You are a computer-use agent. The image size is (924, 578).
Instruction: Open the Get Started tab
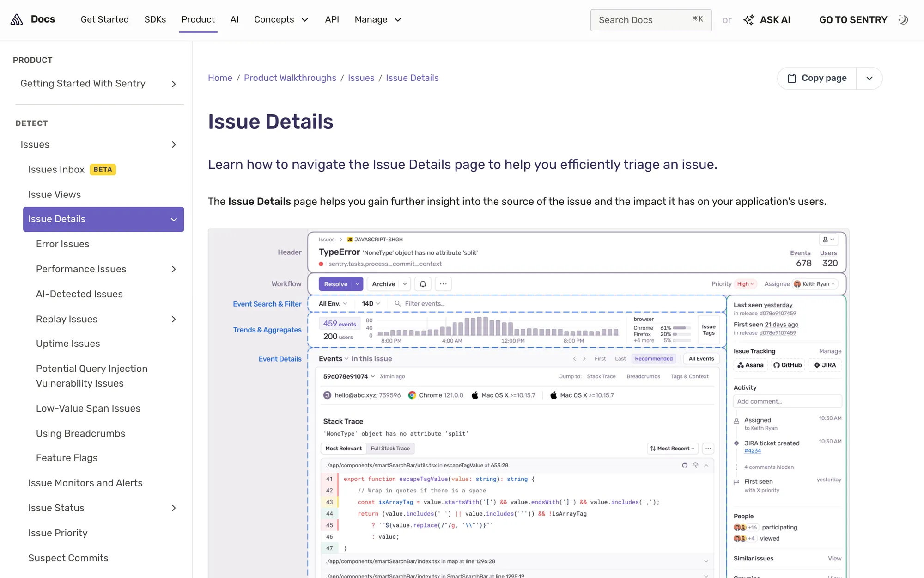pyautogui.click(x=105, y=19)
